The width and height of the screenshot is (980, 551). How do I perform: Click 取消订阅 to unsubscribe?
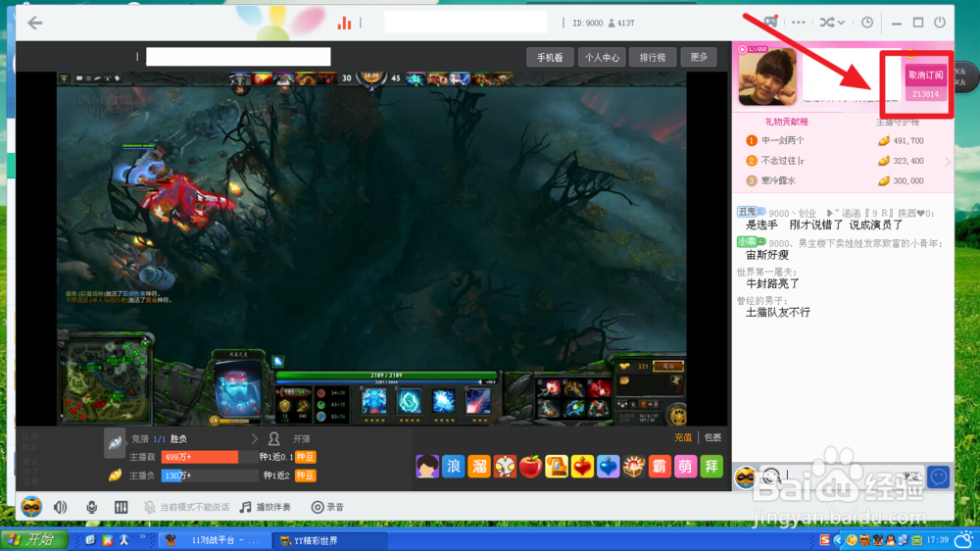tap(926, 75)
